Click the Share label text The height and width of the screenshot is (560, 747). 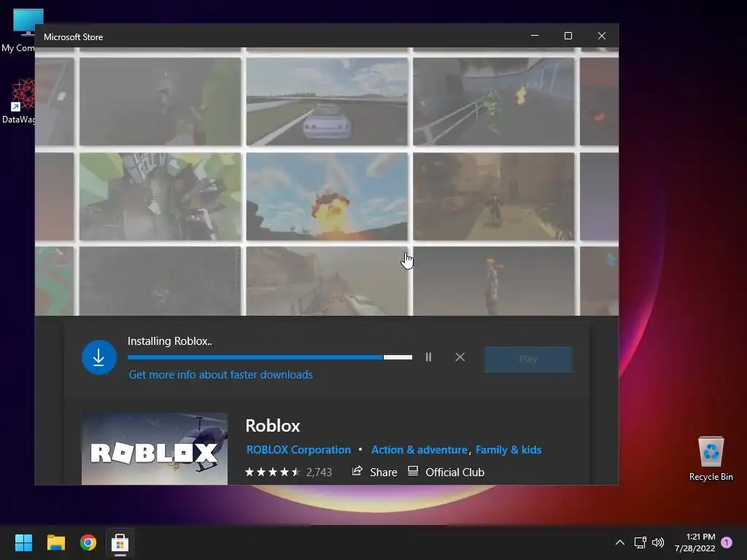coord(384,472)
